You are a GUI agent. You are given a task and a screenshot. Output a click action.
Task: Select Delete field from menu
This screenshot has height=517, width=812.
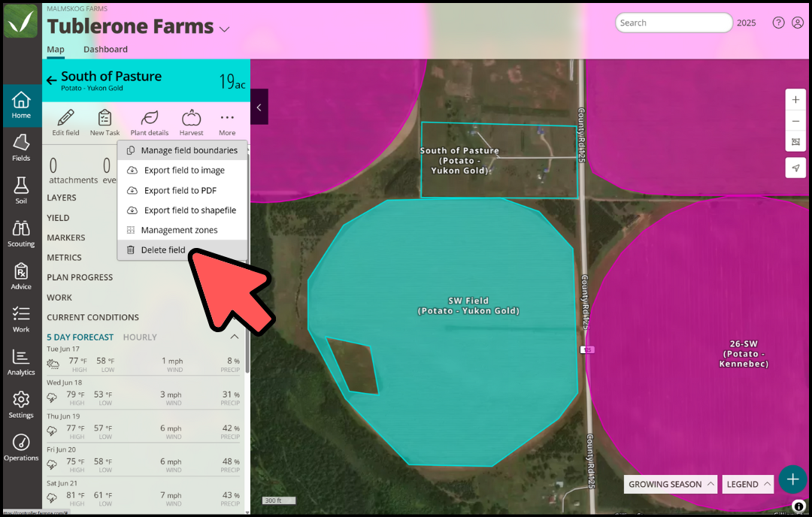click(x=182, y=250)
